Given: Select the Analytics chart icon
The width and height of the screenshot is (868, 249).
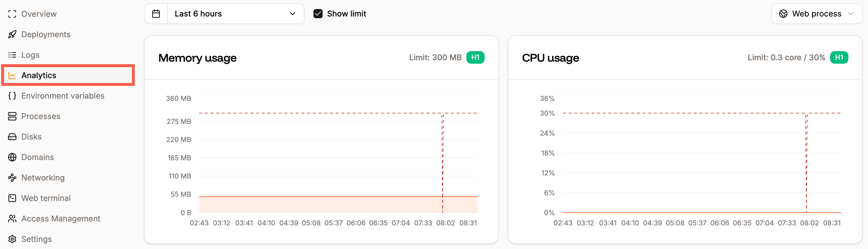Looking at the screenshot, I should 12,75.
